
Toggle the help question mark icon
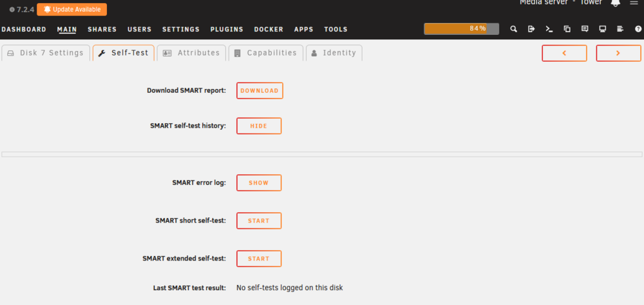tap(638, 29)
